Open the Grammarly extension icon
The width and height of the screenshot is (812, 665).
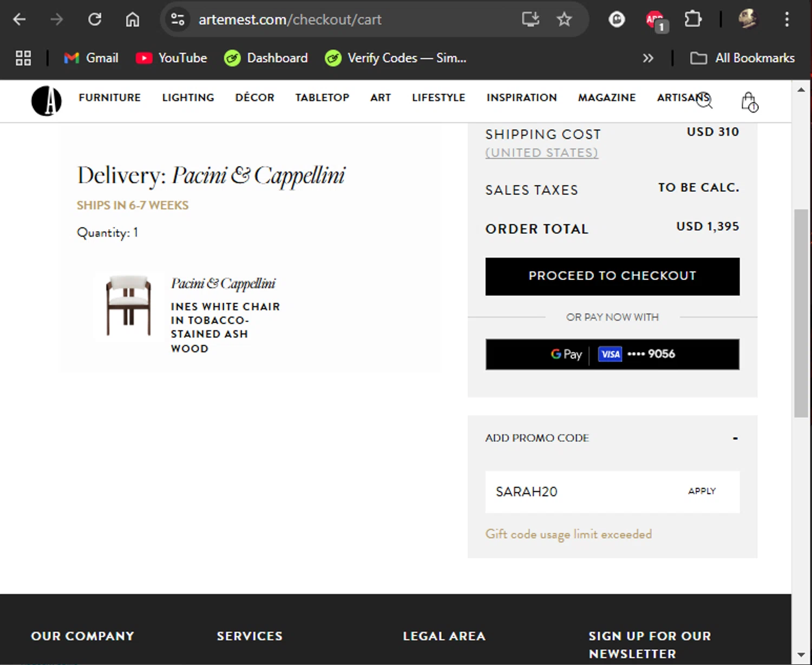[x=617, y=19]
